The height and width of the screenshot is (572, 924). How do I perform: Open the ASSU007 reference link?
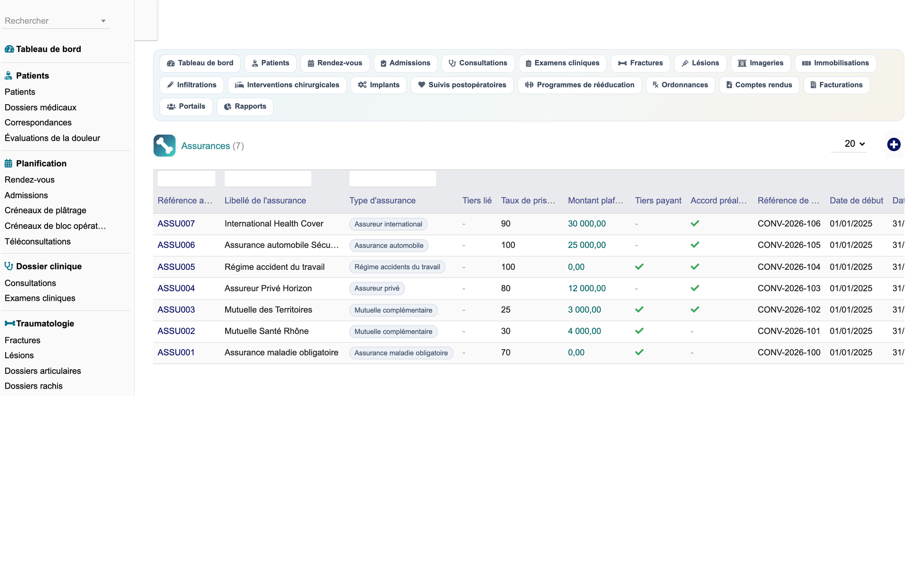pyautogui.click(x=176, y=224)
